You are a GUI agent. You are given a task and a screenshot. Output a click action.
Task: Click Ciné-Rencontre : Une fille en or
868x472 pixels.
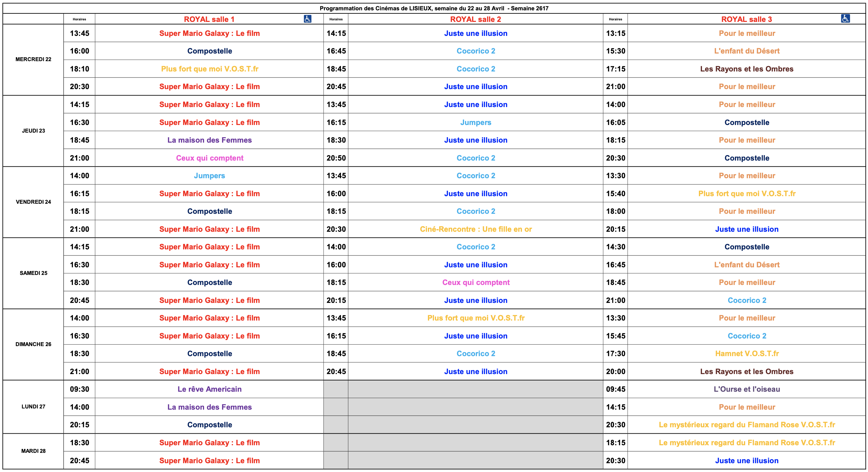pyautogui.click(x=475, y=229)
